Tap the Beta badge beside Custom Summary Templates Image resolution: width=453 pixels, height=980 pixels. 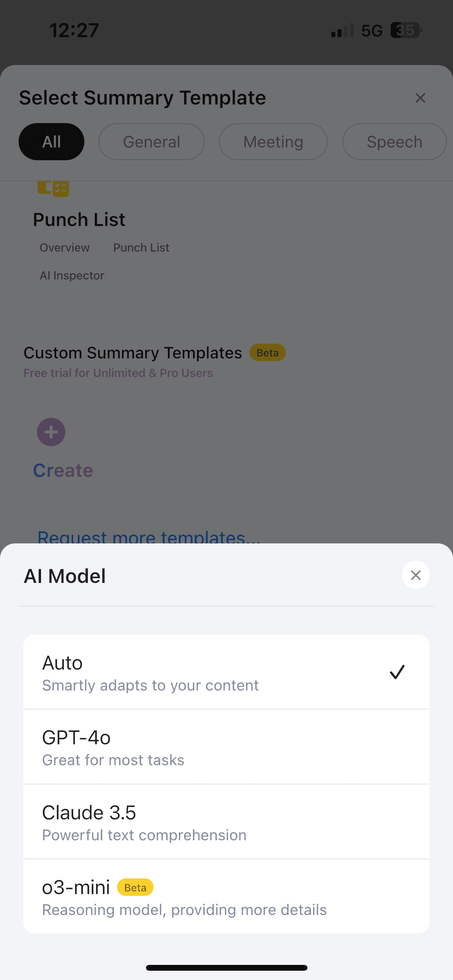point(268,353)
